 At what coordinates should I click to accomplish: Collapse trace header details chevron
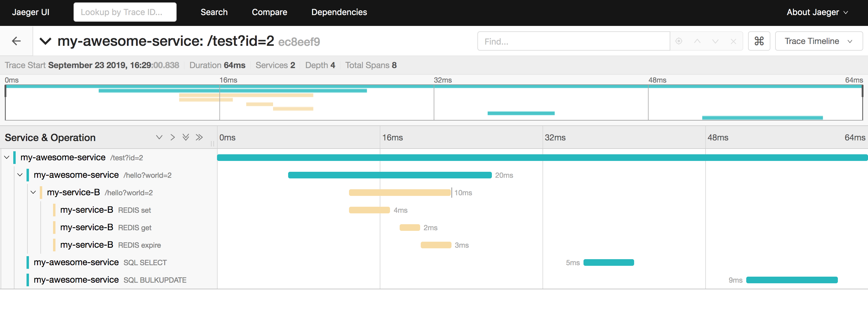(x=46, y=41)
